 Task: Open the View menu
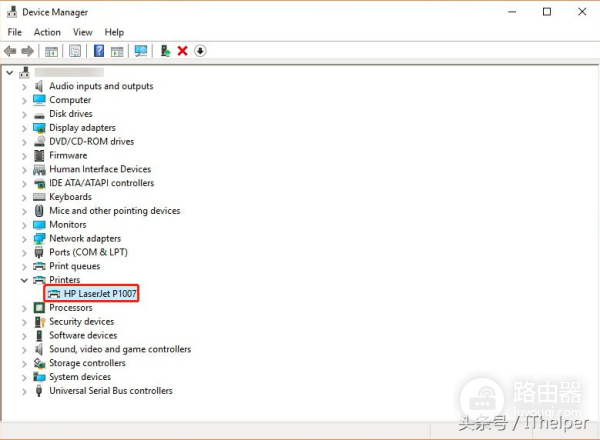click(82, 32)
